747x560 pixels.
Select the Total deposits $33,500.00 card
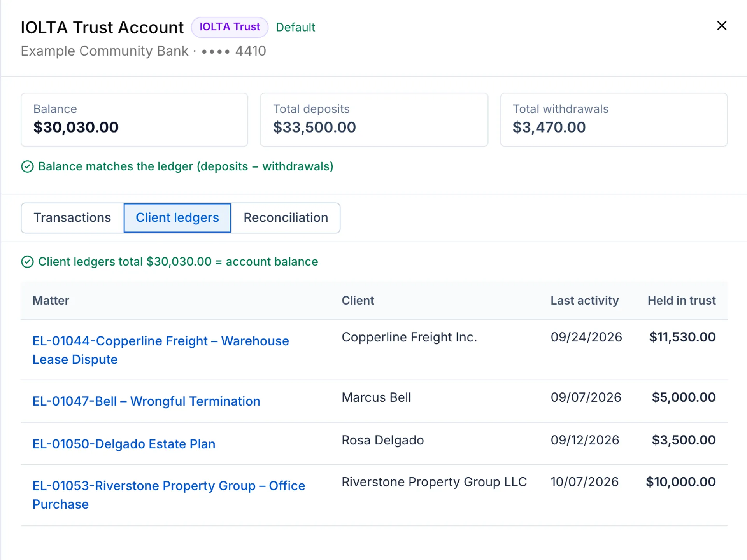374,120
